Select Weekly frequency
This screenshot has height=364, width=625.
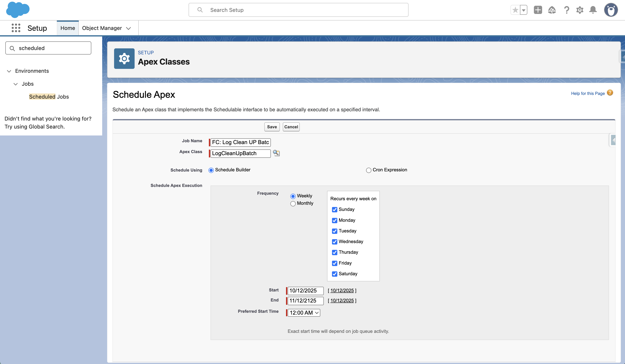293,196
